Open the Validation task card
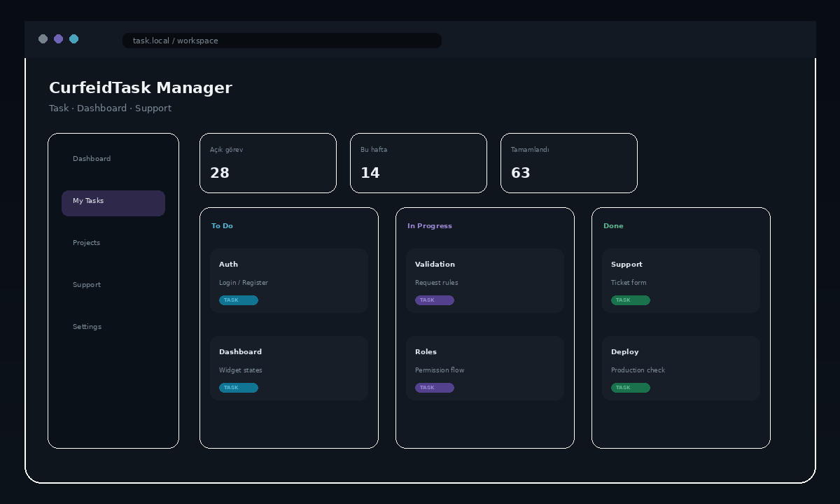Screen dimensions: 840x504 [x=485, y=281]
